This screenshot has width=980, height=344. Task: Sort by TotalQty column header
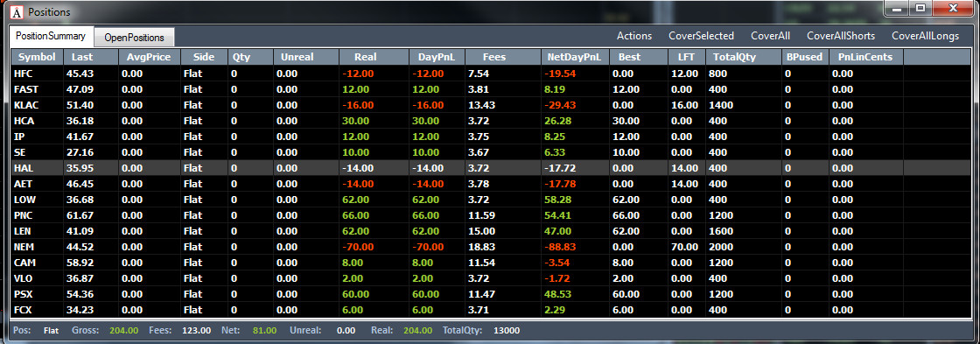click(743, 57)
